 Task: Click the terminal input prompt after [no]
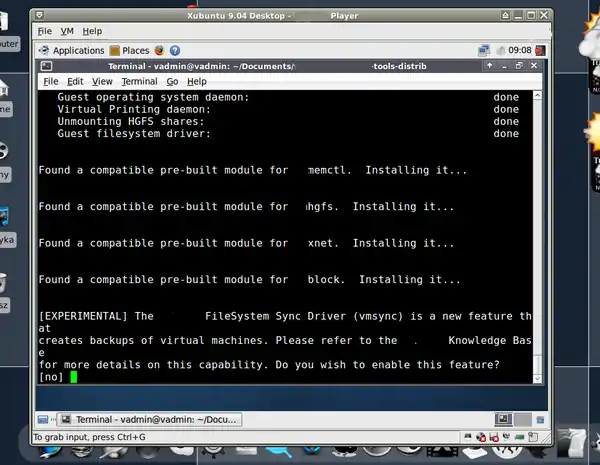click(x=73, y=377)
